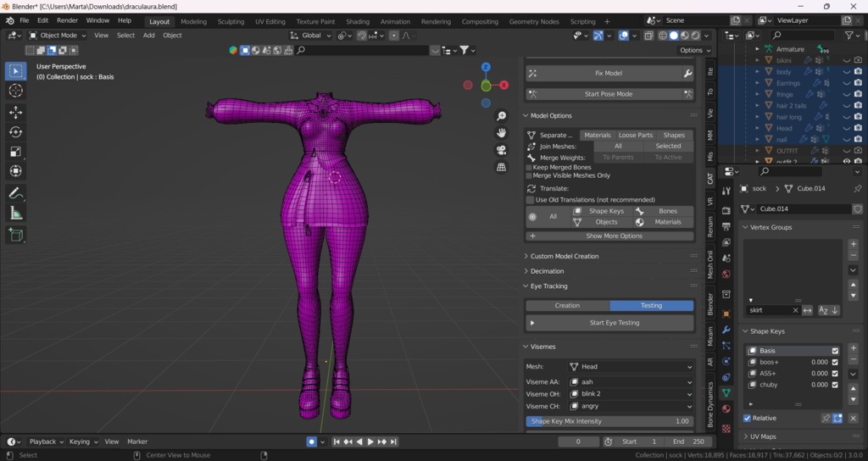The image size is (868, 461).
Task: Open Viseme OH blink 2 dropdown
Action: pos(631,394)
